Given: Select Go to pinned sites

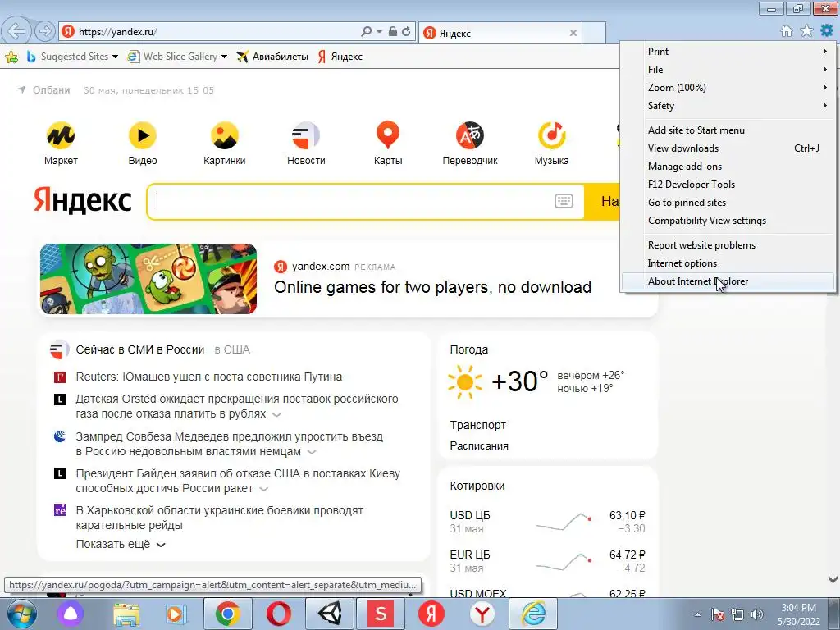Looking at the screenshot, I should click(728, 203).
